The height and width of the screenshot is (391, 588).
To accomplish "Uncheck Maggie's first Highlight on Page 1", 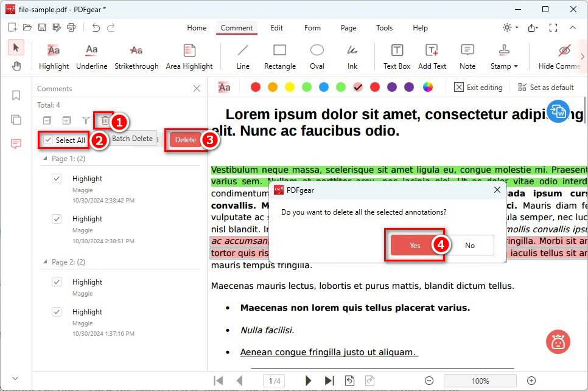I will coord(57,178).
